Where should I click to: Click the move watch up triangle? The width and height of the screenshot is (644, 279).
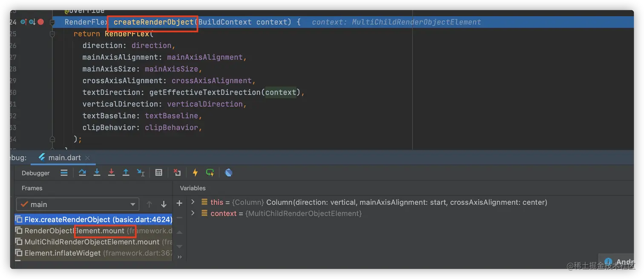point(179,232)
